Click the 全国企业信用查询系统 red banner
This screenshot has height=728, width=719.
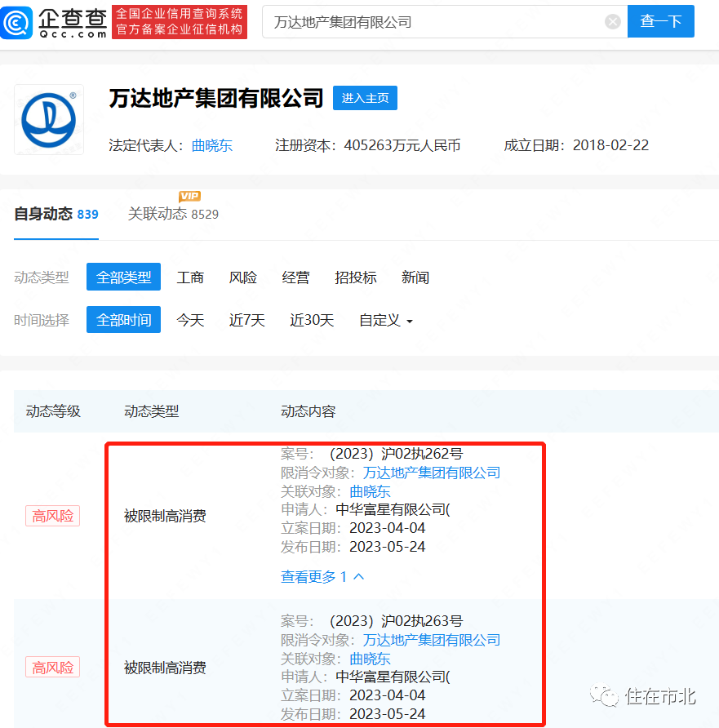pyautogui.click(x=180, y=22)
